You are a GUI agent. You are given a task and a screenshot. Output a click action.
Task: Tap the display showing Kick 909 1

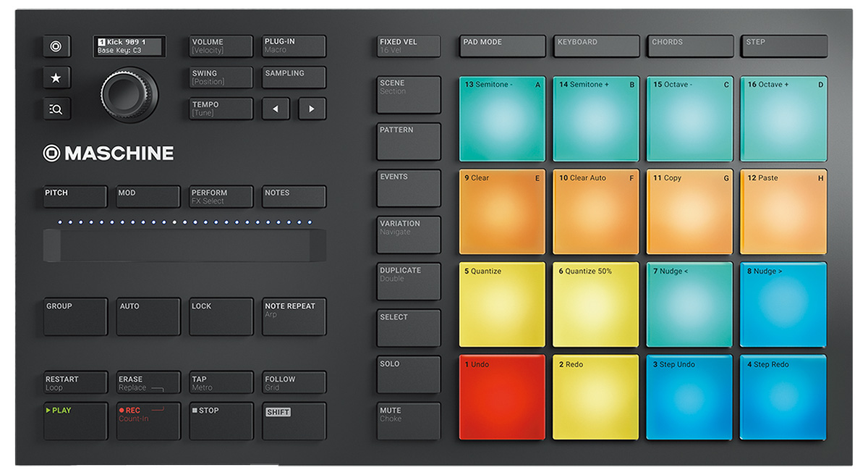129,46
